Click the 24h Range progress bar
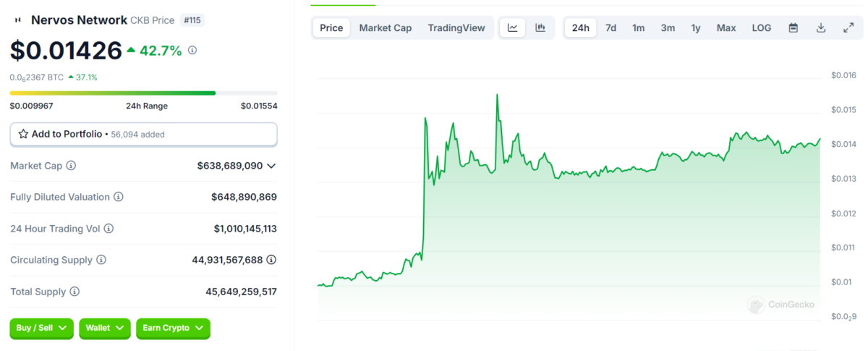The image size is (868, 351). point(143,93)
